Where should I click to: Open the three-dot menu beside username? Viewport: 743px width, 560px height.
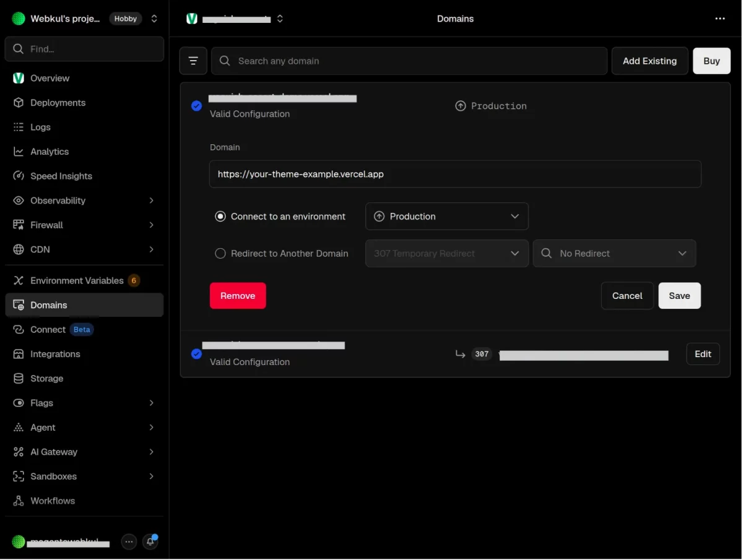pos(129,541)
